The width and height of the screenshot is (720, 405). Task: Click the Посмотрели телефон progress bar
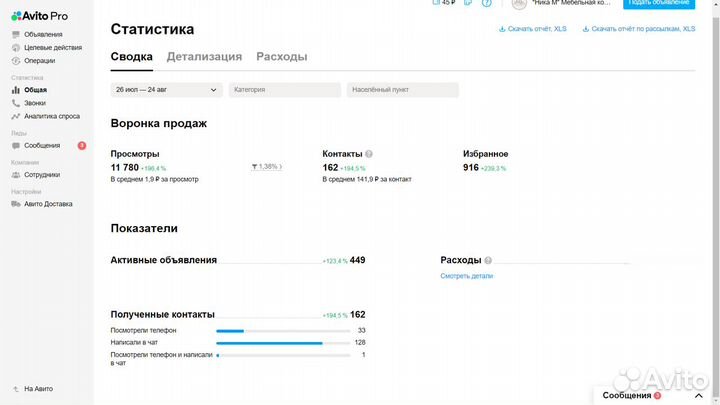click(x=283, y=331)
